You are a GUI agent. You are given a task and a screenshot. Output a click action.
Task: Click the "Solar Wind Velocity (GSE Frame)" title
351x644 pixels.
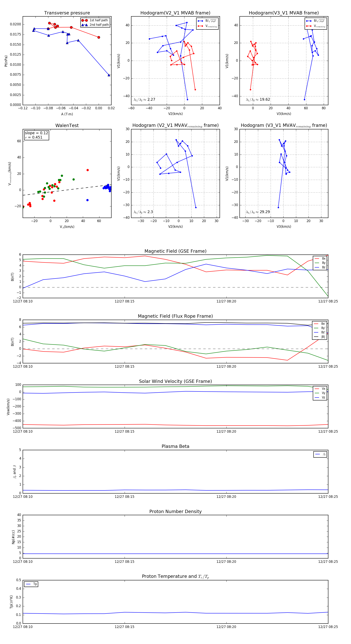point(175,381)
